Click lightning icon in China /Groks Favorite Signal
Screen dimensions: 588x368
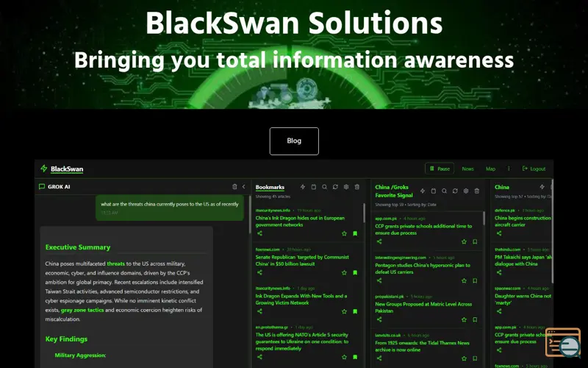[422, 191]
